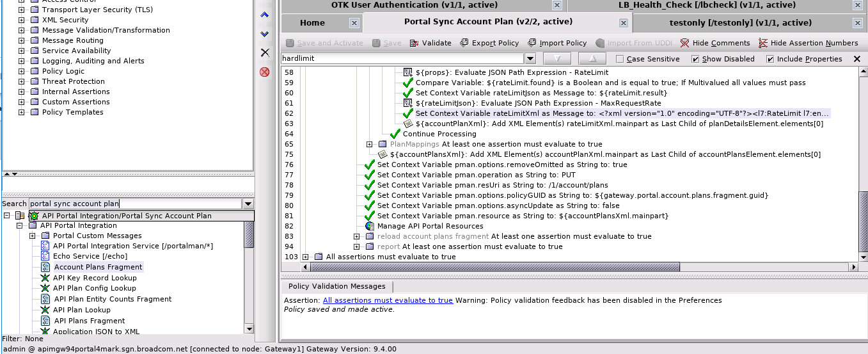
Task: Select Account Plans Fragment in the tree
Action: 98,267
